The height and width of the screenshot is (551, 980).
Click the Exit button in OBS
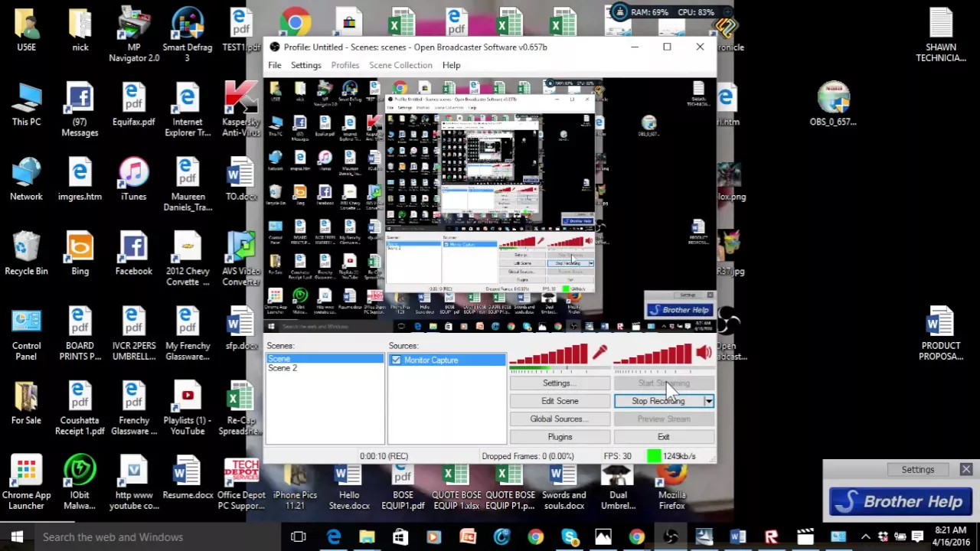tap(664, 437)
